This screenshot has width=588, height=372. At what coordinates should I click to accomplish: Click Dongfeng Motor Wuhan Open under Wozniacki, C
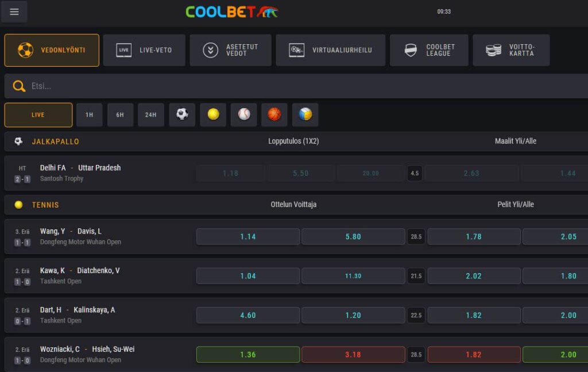(80, 360)
